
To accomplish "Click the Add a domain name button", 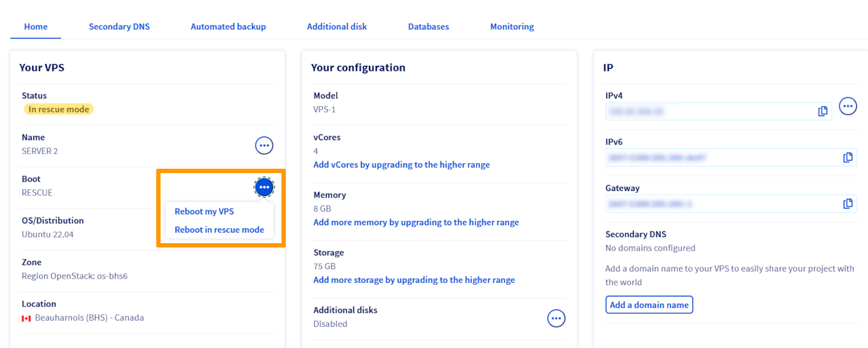I will coord(649,305).
